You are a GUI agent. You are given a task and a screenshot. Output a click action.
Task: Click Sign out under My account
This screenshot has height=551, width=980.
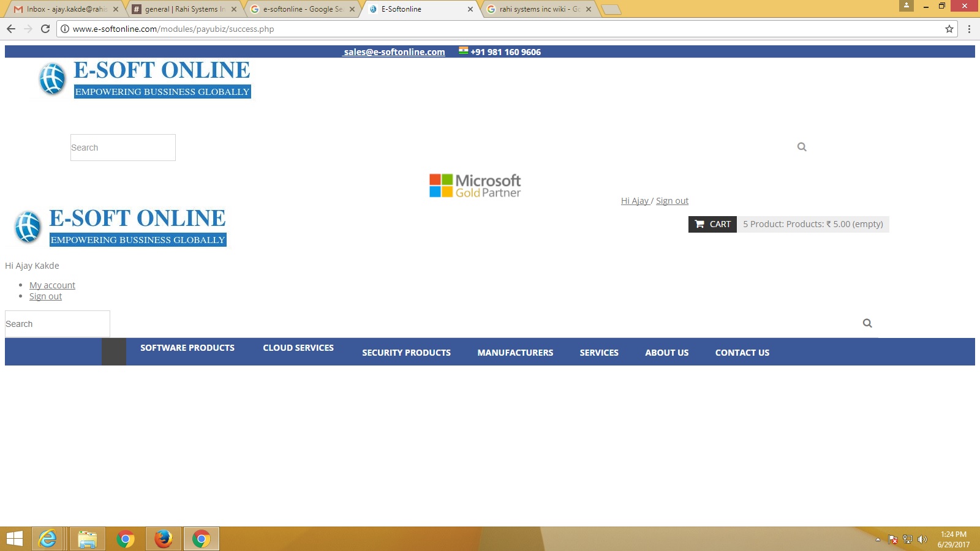[45, 296]
